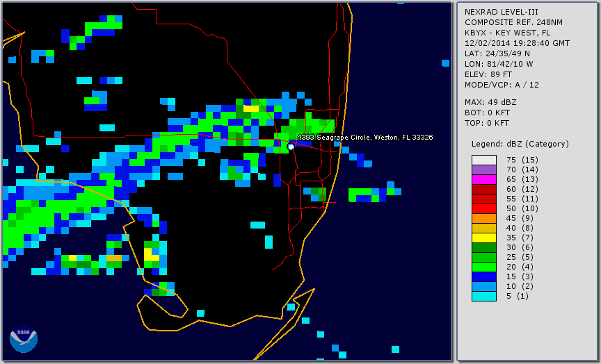601x364 pixels.
Task: Select the 70 dBZ purple legend swatch
Action: point(484,169)
